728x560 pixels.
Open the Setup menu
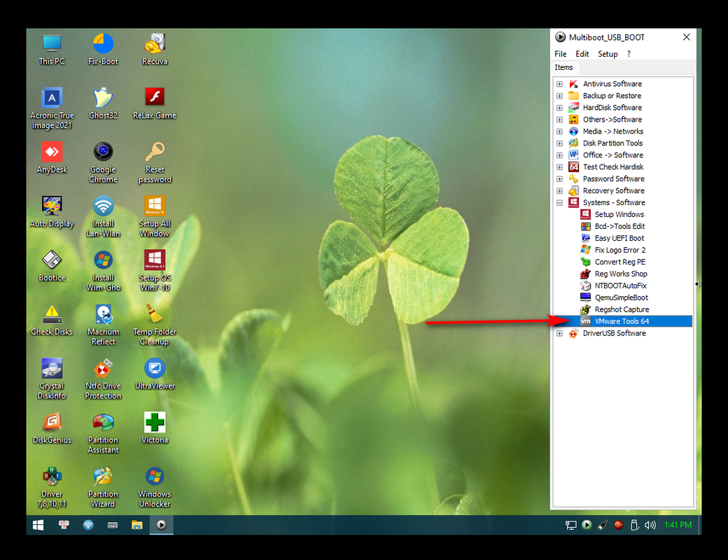click(608, 54)
